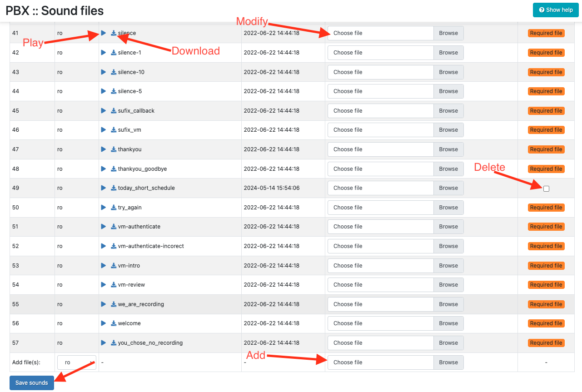The image size is (582, 392).
Task: Download the you_chose_no_recording file
Action: pyautogui.click(x=114, y=343)
